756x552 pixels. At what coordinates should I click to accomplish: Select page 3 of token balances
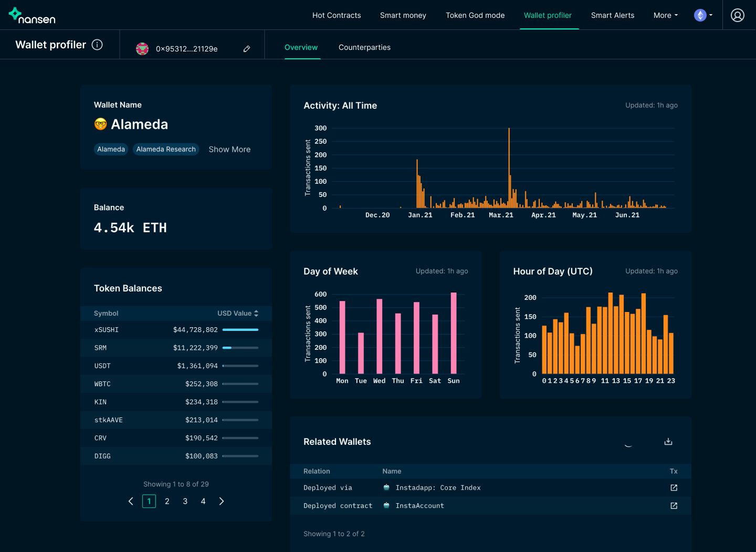click(x=185, y=501)
